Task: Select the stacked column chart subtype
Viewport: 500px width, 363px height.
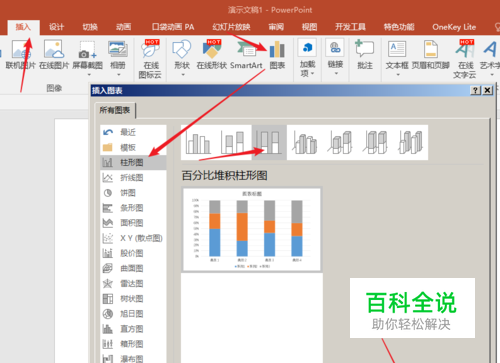Action: coord(233,143)
